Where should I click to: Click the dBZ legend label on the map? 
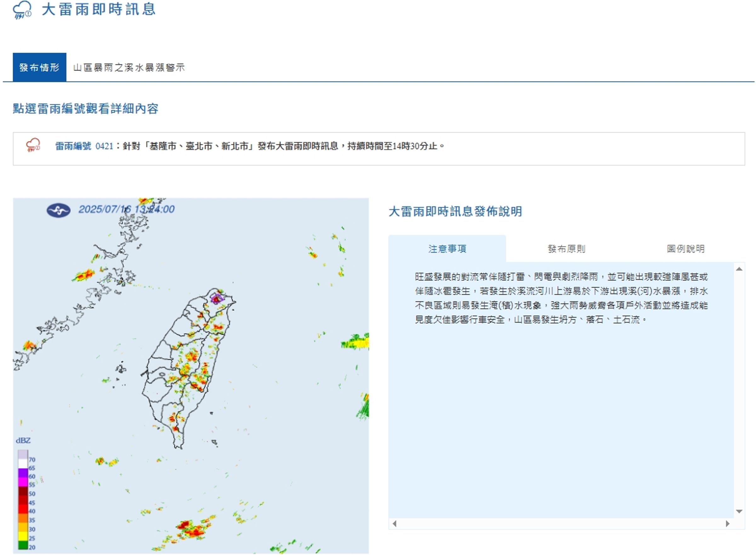pyautogui.click(x=23, y=441)
